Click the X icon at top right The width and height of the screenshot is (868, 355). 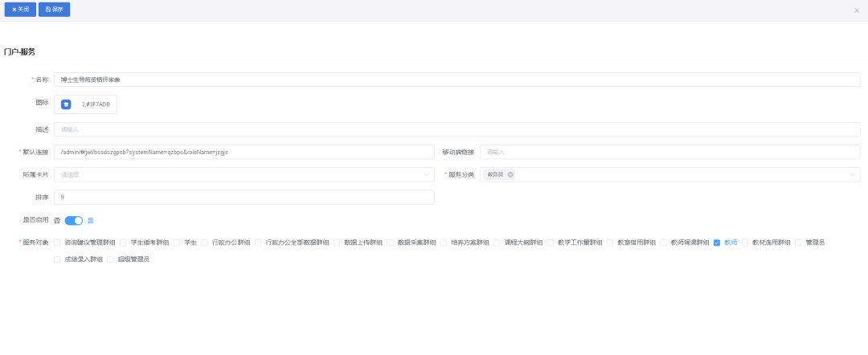tap(856, 10)
